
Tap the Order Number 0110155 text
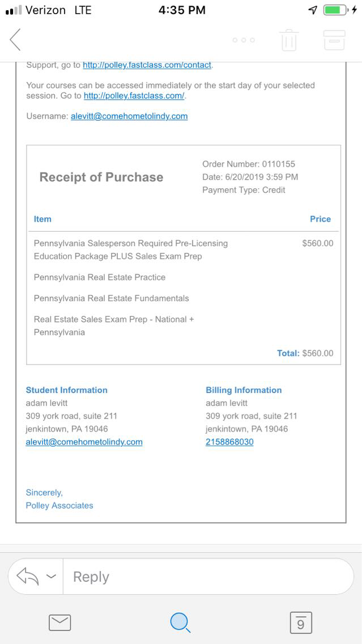coord(249,164)
